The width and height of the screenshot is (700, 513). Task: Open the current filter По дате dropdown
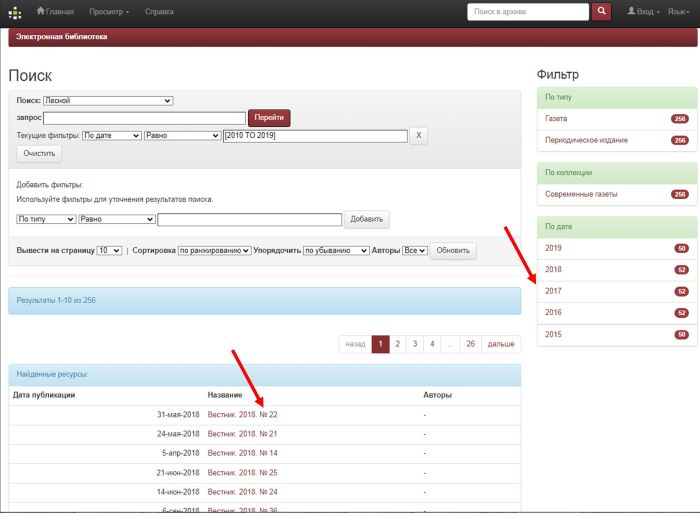[x=112, y=135]
